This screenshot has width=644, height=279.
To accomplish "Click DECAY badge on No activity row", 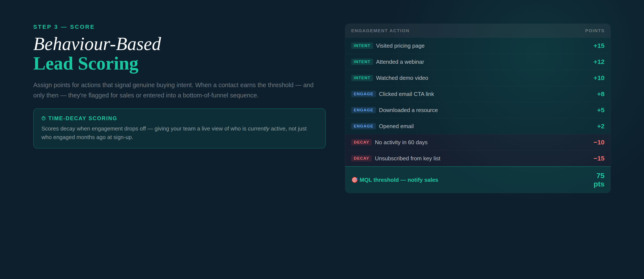I will pos(361,142).
